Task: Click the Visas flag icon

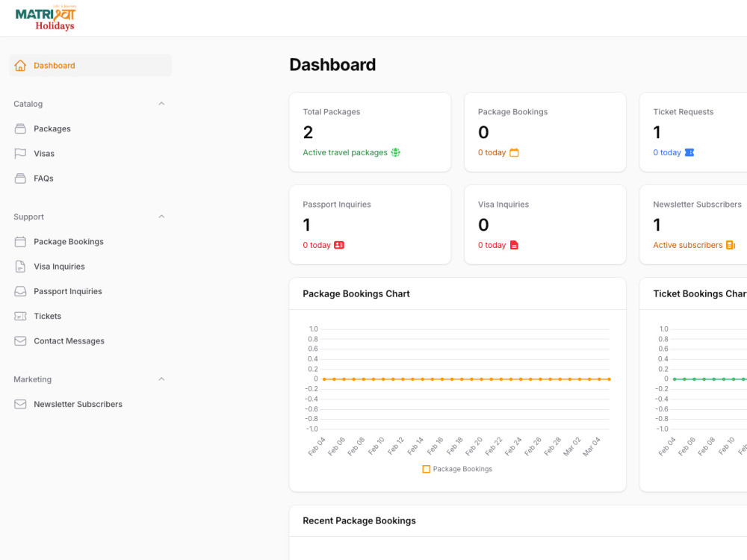Action: (20, 153)
